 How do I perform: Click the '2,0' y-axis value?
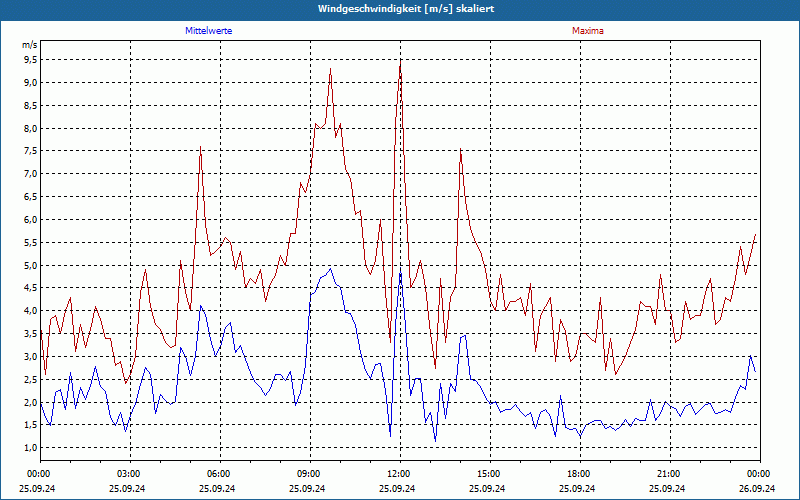pyautogui.click(x=31, y=402)
